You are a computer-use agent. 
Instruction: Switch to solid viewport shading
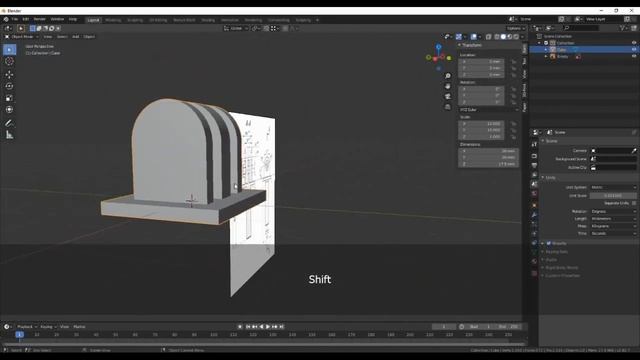(503, 37)
